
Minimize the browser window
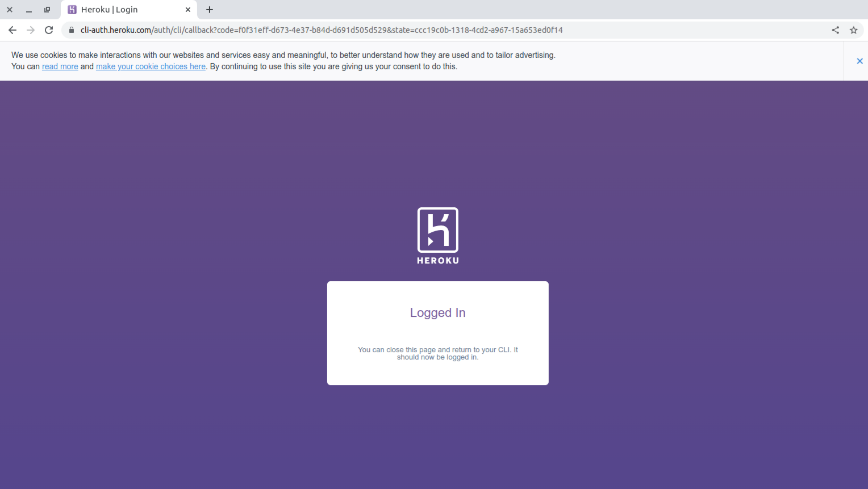point(28,10)
